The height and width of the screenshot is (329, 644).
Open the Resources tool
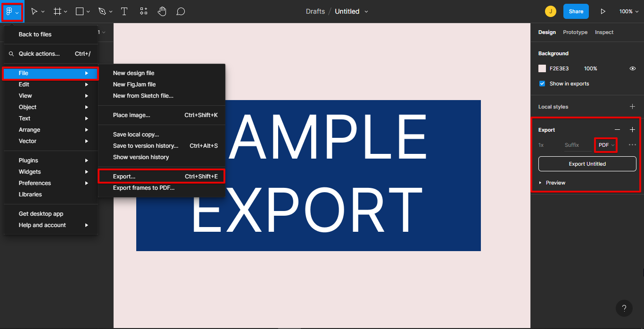click(144, 11)
